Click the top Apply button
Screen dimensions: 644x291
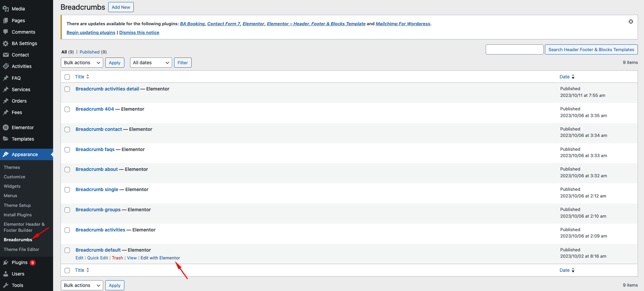(x=115, y=63)
